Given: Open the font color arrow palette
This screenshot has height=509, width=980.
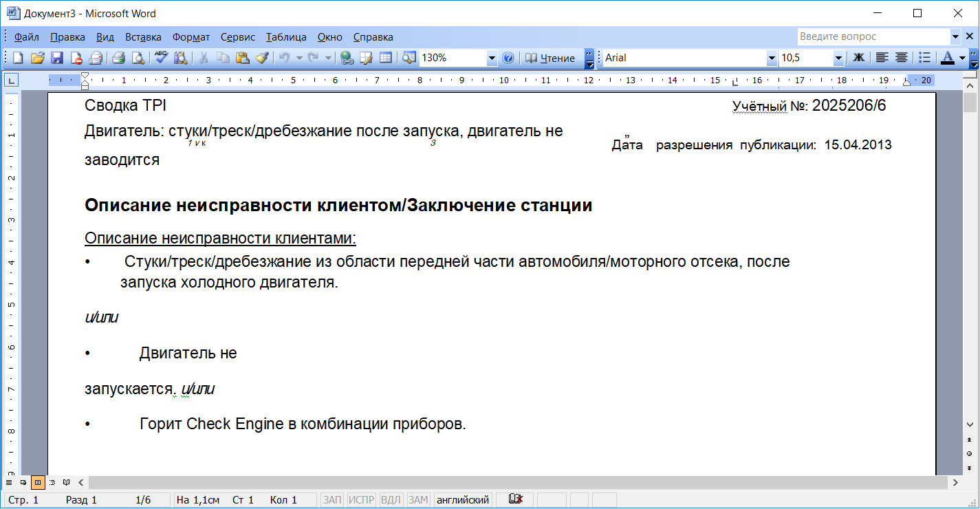Looking at the screenshot, I should click(962, 58).
